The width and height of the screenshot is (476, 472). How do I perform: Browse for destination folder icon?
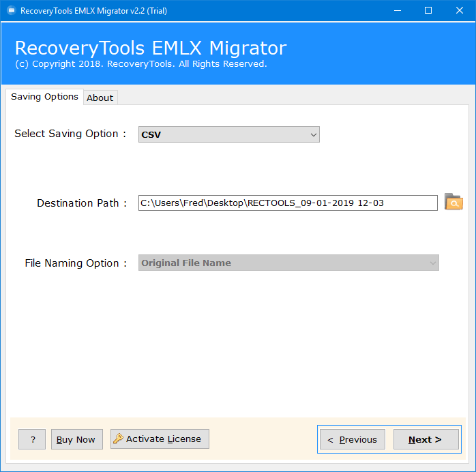pyautogui.click(x=453, y=202)
